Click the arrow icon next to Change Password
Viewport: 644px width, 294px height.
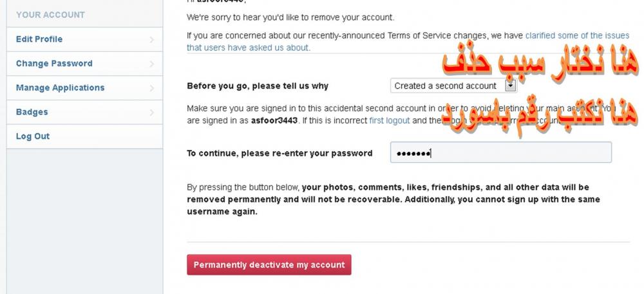[x=152, y=64]
